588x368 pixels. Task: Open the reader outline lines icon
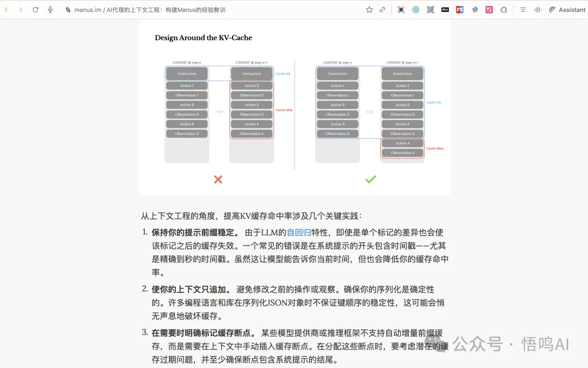[523, 10]
